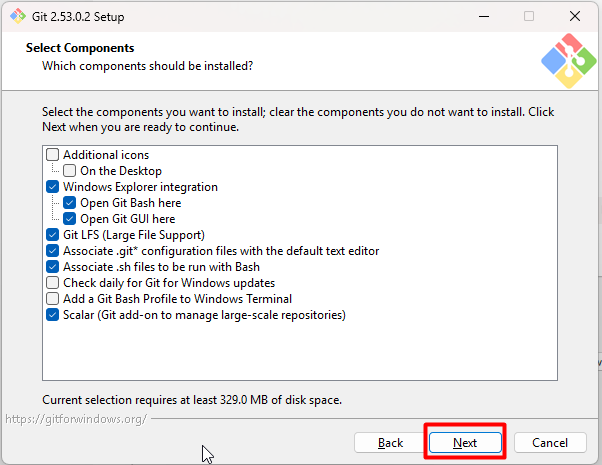
Task: Click the 'Select Components' heading
Action: [x=80, y=48]
